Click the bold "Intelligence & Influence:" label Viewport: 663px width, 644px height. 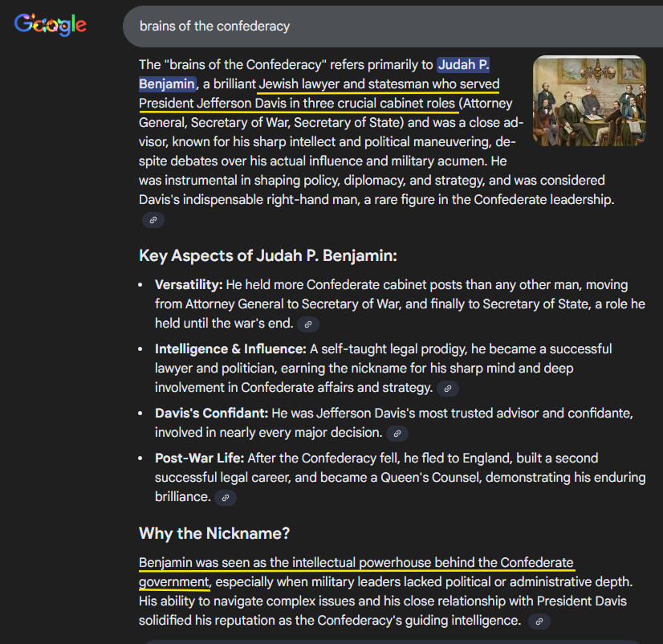pyautogui.click(x=230, y=349)
